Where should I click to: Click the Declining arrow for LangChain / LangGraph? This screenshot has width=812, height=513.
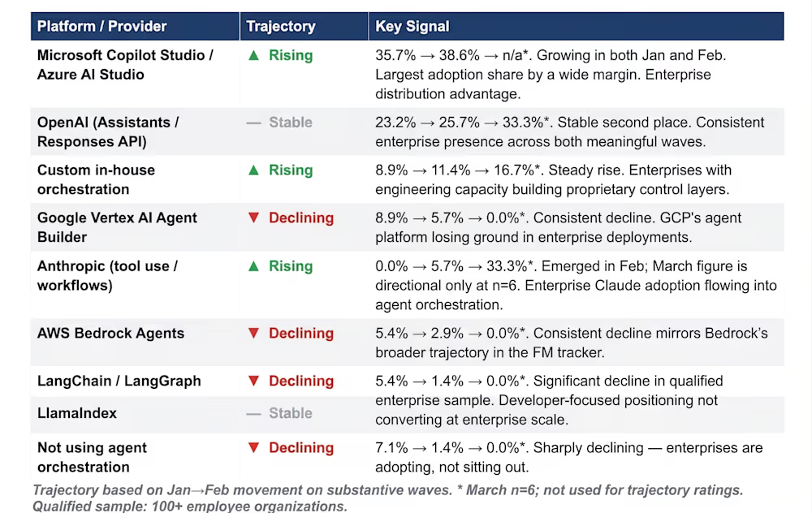tap(253, 382)
